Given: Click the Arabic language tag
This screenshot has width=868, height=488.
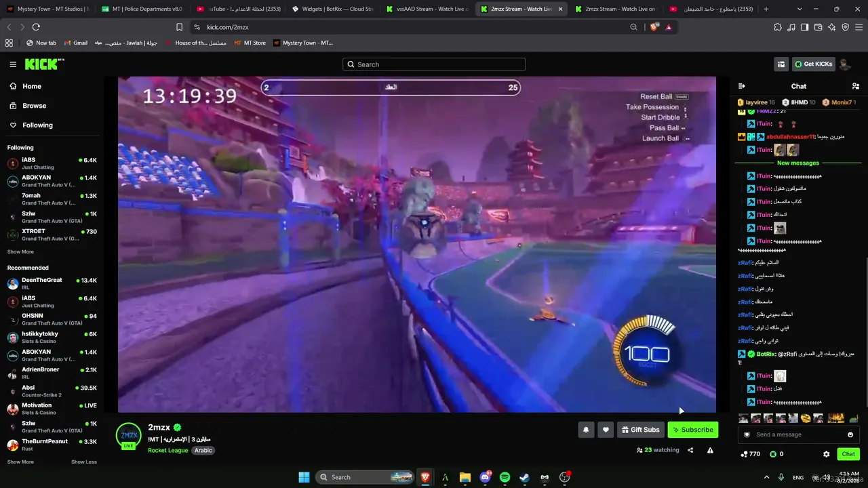Looking at the screenshot, I should pyautogui.click(x=203, y=450).
